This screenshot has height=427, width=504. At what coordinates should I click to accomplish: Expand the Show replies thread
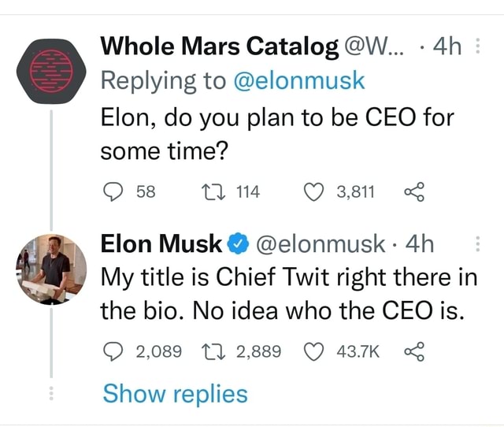pyautogui.click(x=175, y=393)
